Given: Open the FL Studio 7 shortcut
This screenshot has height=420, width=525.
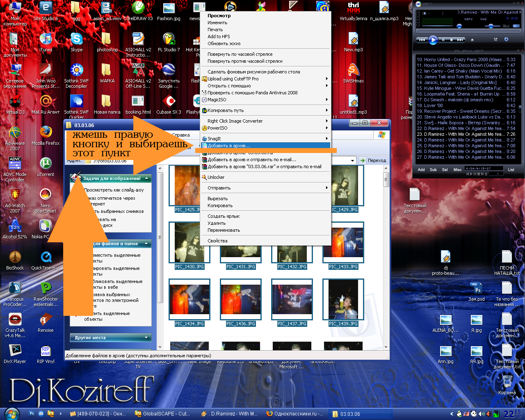Looking at the screenshot, I should click(x=169, y=42).
